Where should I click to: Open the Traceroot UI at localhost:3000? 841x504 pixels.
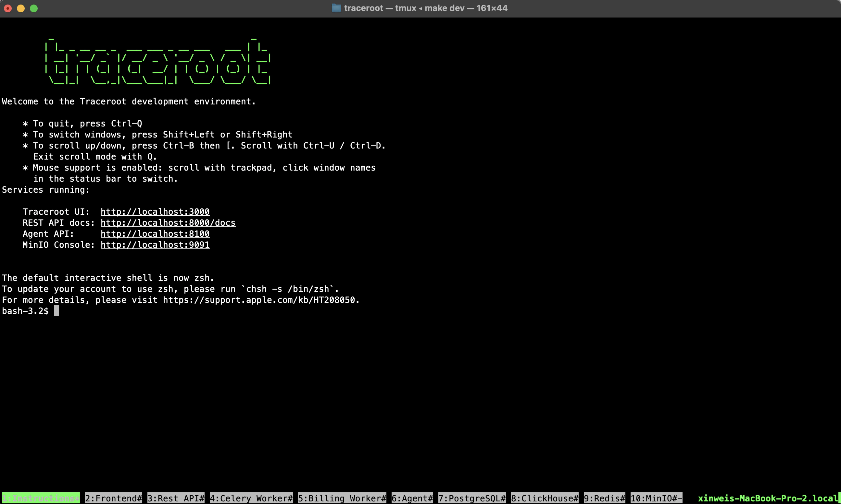(155, 211)
